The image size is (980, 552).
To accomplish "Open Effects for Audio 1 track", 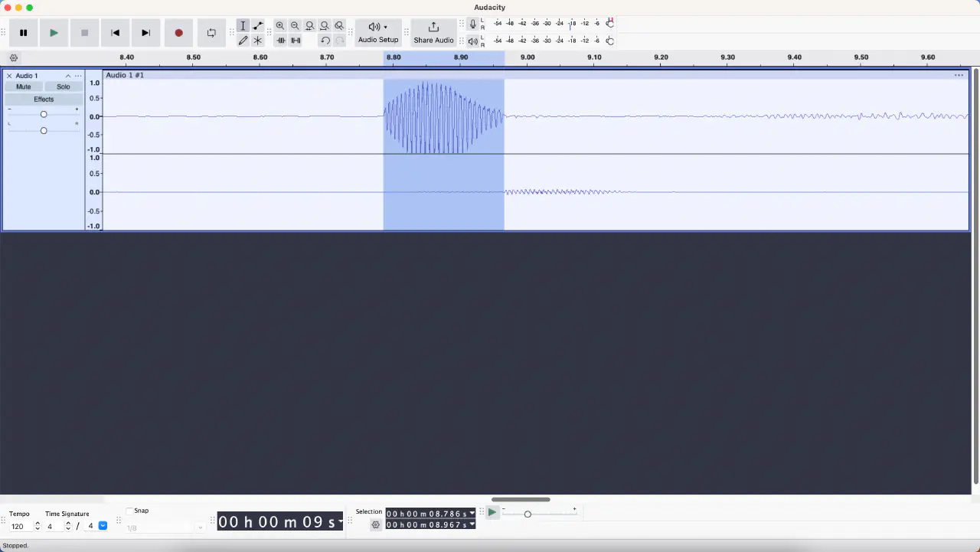I will click(44, 100).
